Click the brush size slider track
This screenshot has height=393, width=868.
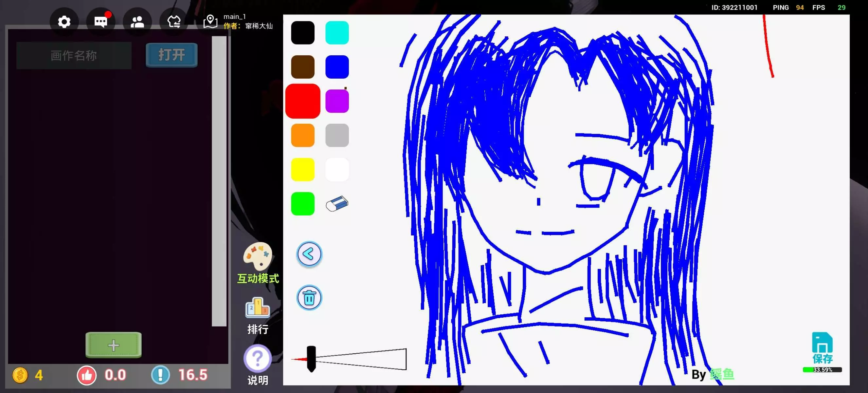[361, 359]
